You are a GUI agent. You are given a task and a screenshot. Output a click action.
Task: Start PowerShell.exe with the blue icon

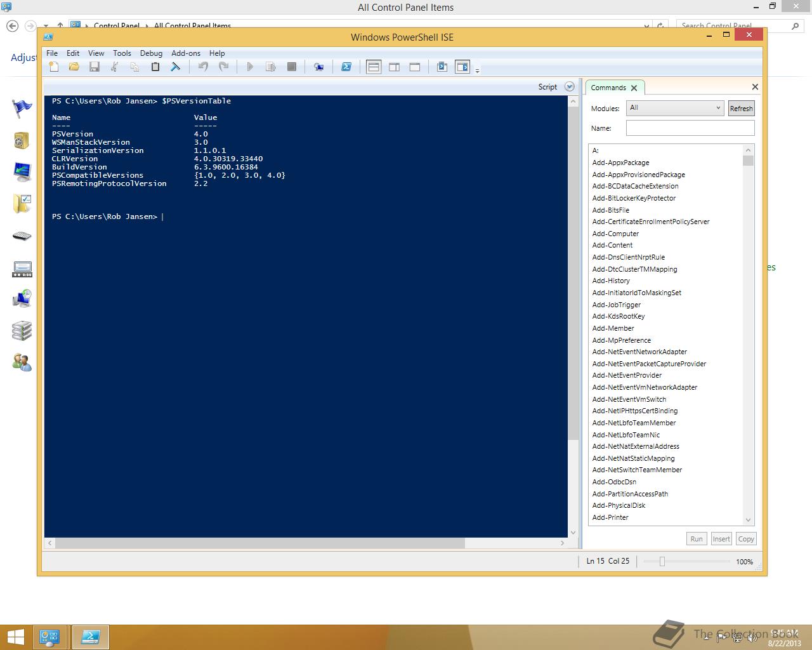[346, 67]
